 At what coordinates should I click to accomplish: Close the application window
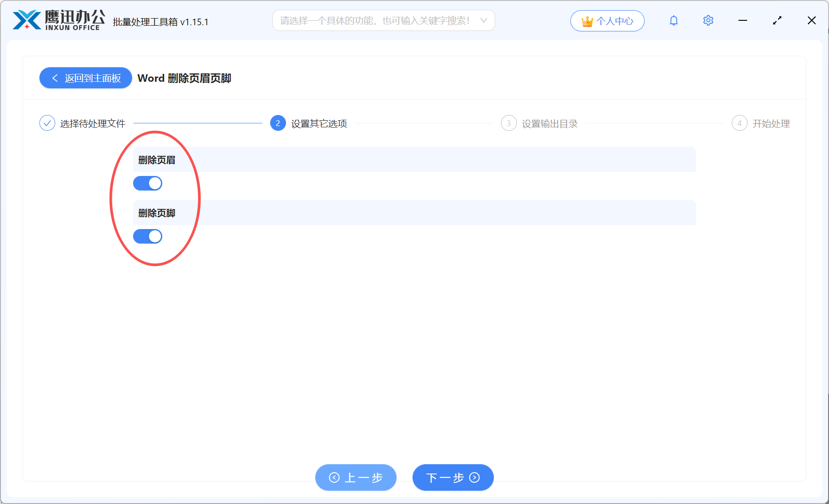pyautogui.click(x=812, y=21)
